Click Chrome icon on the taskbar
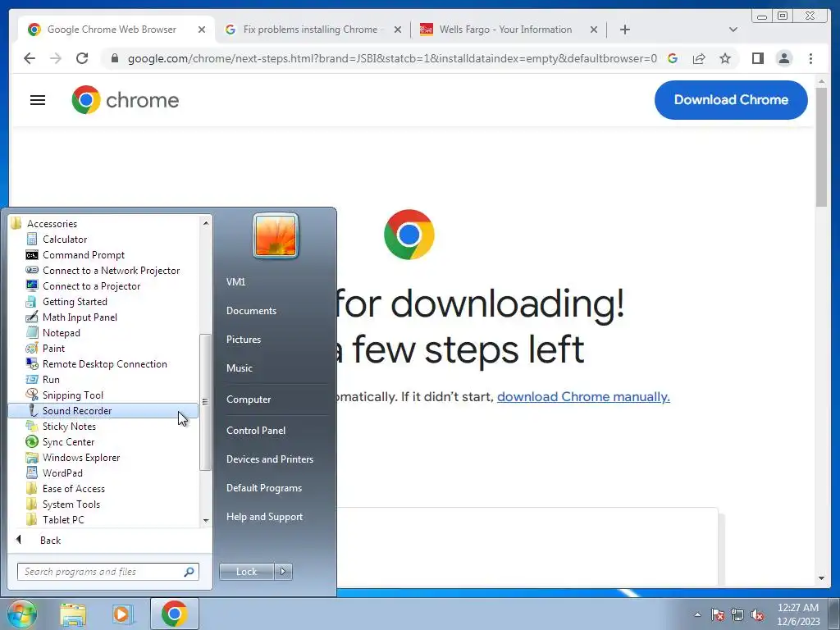This screenshot has height=630, width=840. pos(174,614)
